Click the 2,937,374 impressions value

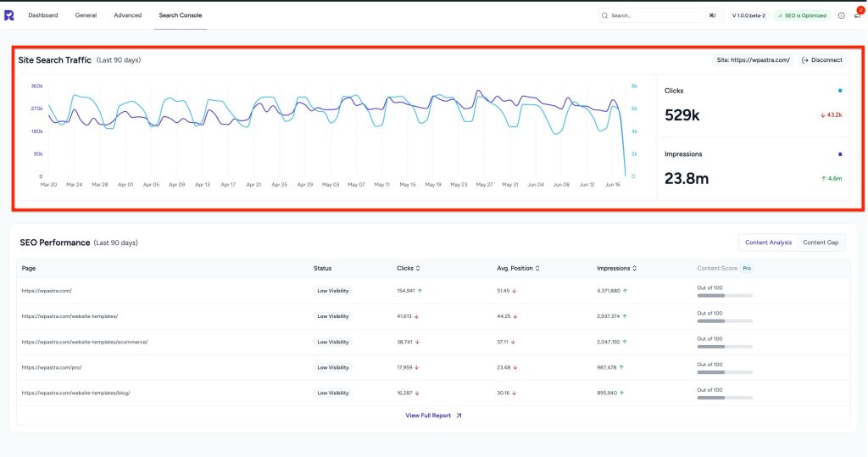[609, 316]
